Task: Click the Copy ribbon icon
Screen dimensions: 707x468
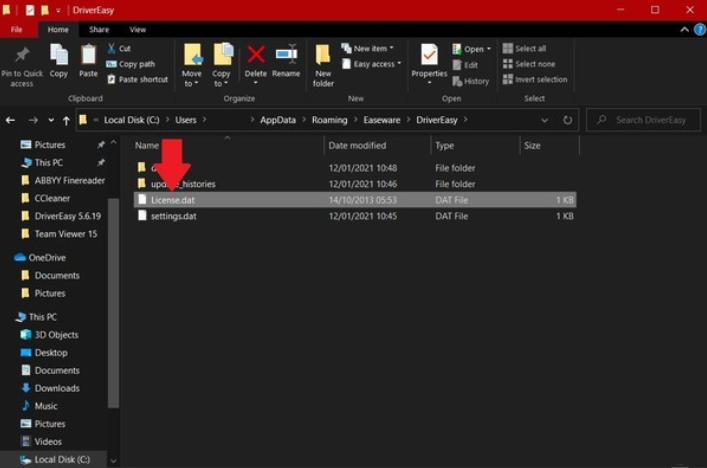Action: click(59, 55)
